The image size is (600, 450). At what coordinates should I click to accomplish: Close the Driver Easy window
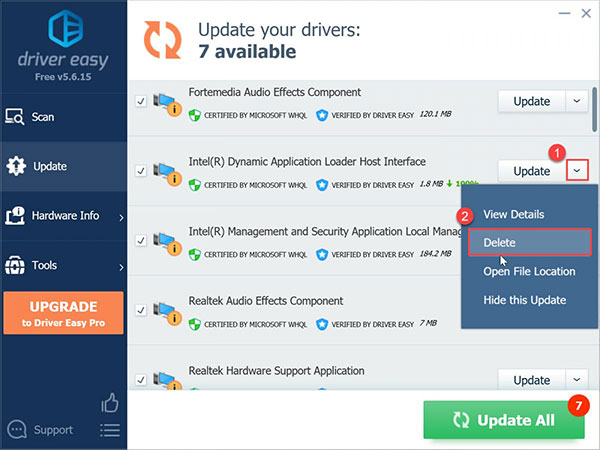pyautogui.click(x=586, y=13)
